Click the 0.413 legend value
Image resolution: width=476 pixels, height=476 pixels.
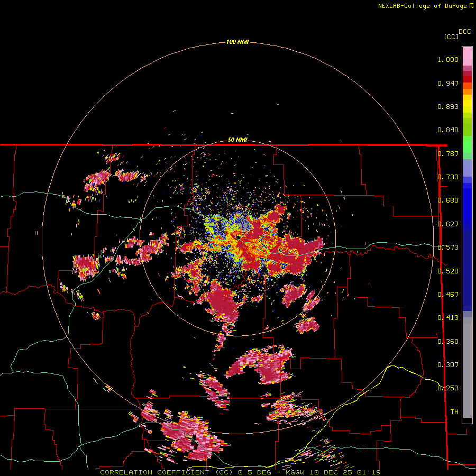448,318
